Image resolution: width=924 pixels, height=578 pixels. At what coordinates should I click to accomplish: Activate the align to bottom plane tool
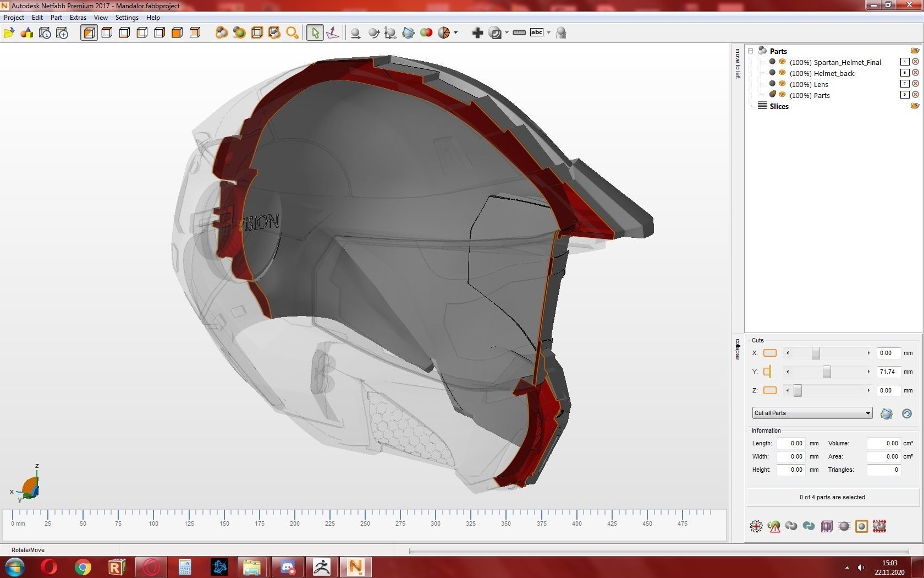pyautogui.click(x=333, y=33)
